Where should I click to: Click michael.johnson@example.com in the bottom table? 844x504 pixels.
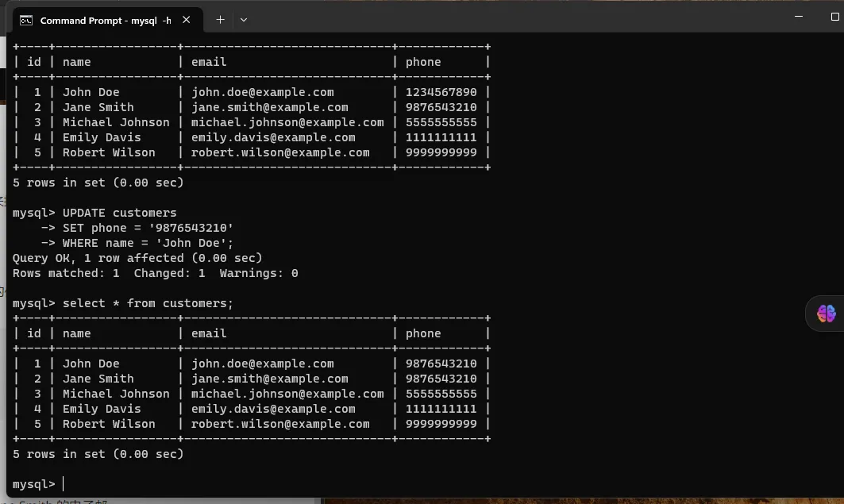[287, 394]
